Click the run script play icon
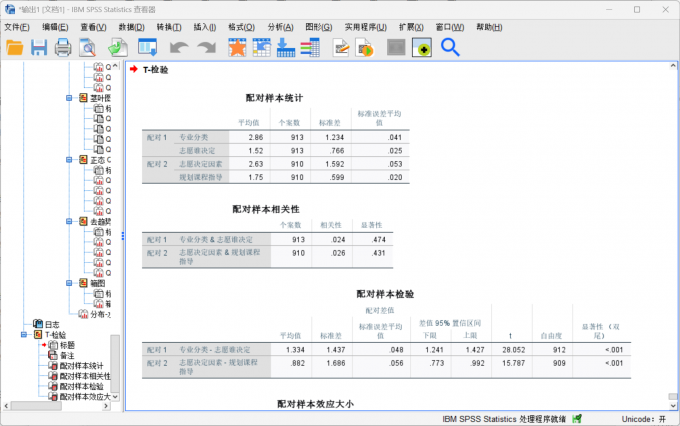This screenshot has height=426, width=680. tap(365, 47)
